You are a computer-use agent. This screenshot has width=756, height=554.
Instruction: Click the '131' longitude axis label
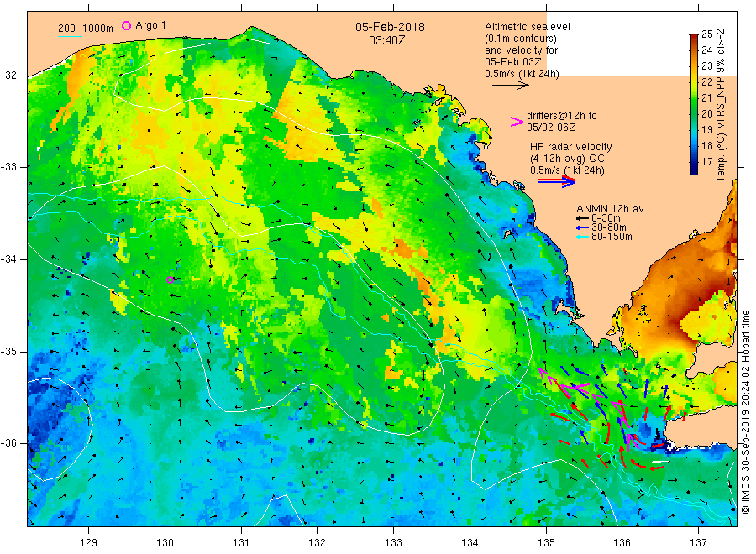pos(241,543)
